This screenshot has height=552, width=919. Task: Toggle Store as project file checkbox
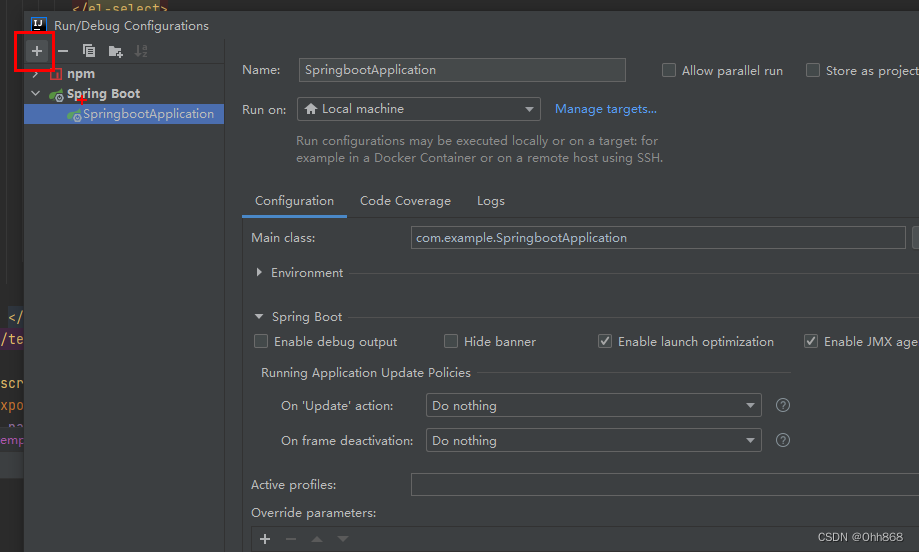(x=813, y=70)
